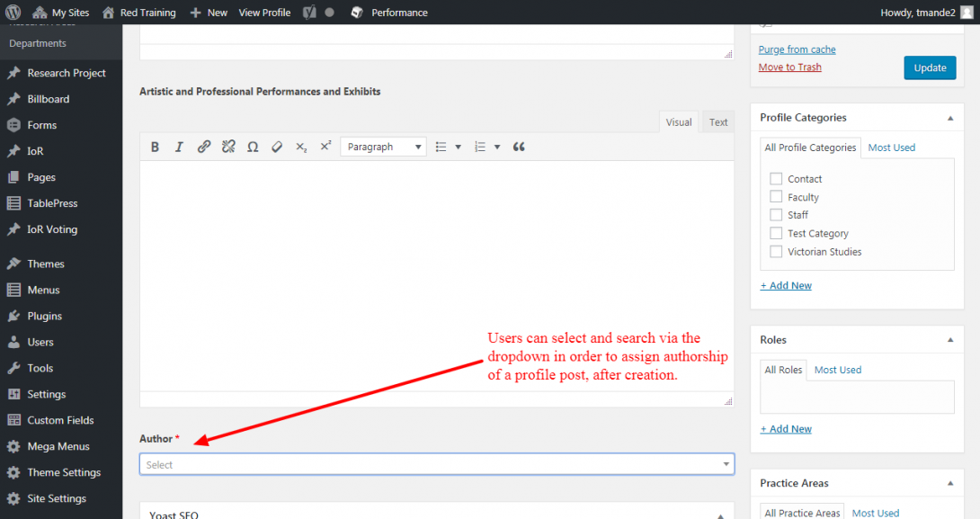
Task: Toggle bold formatting in the editor
Action: pyautogui.click(x=155, y=146)
